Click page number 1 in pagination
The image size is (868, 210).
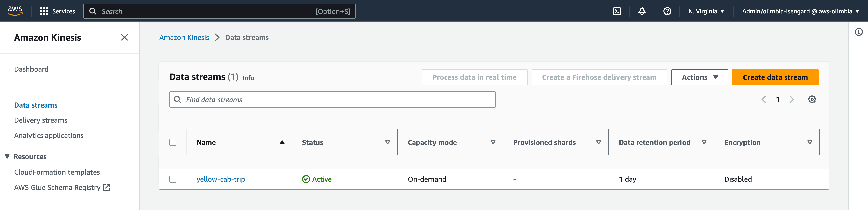777,100
